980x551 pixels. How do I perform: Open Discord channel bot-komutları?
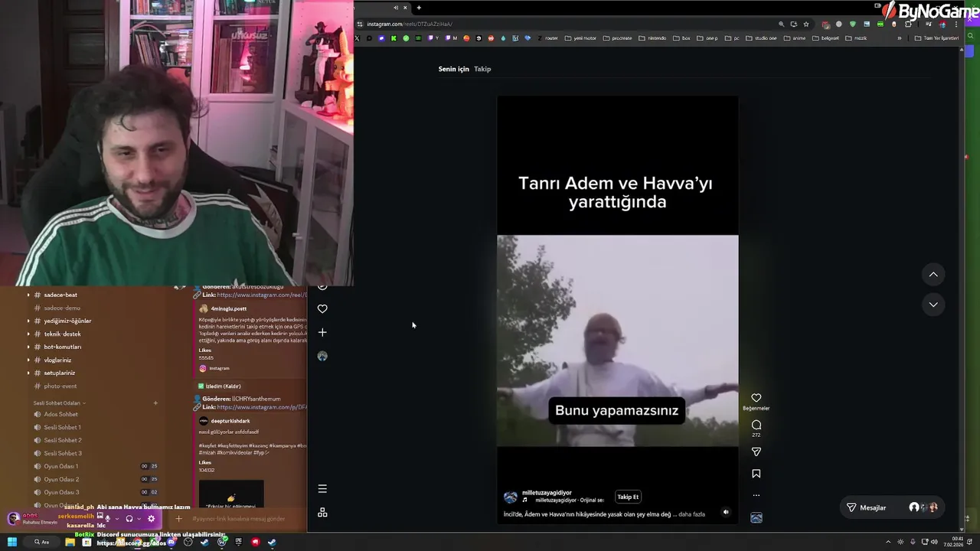[63, 347]
